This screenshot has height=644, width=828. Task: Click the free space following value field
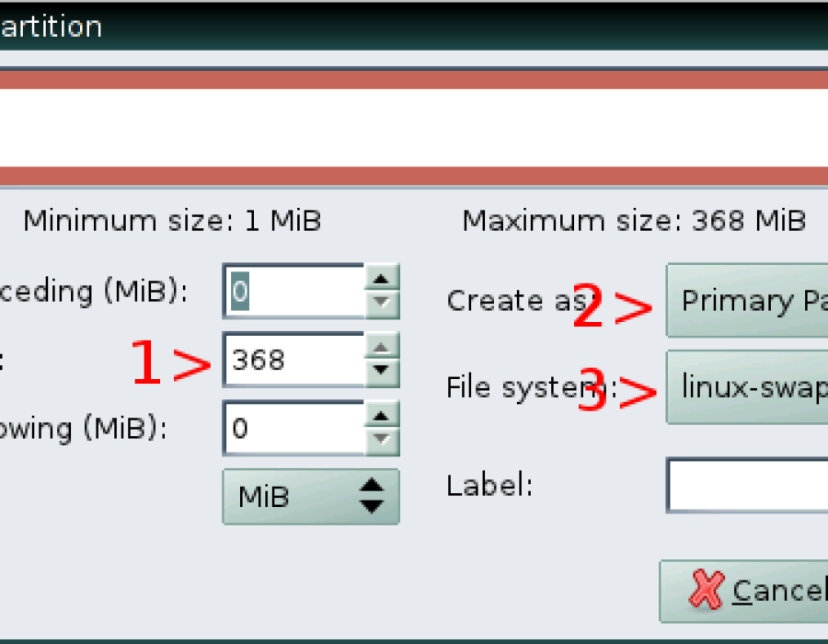tap(294, 428)
